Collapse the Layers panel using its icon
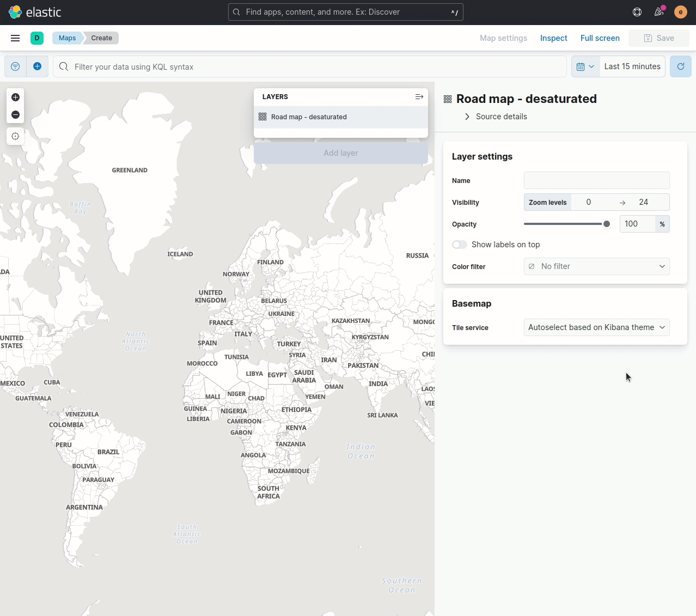 click(x=419, y=96)
